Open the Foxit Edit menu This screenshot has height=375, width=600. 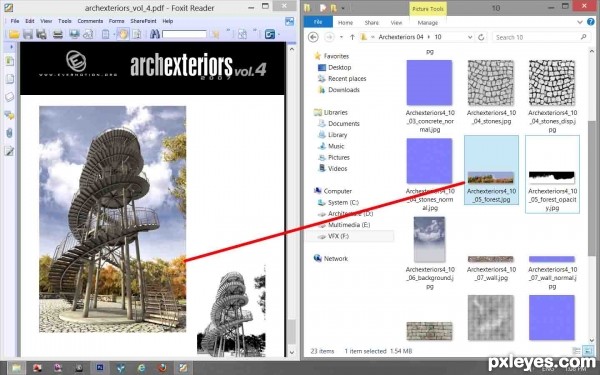click(30, 21)
